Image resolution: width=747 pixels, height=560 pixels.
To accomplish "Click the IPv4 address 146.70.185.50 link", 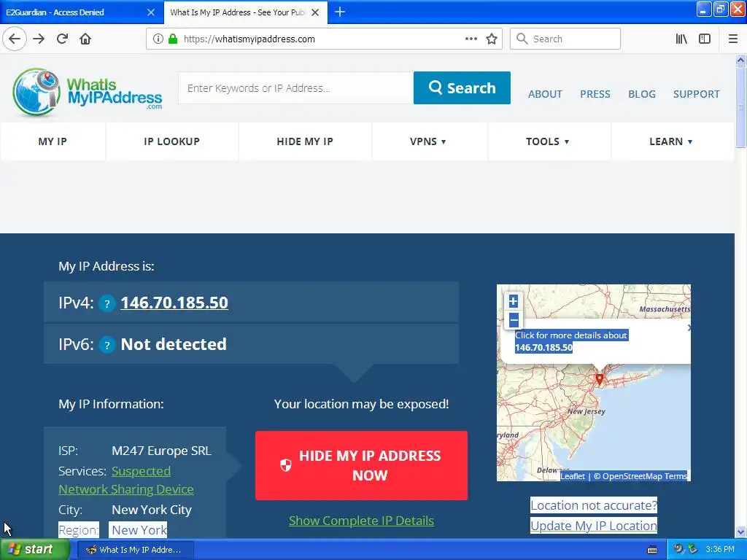I will point(174,303).
